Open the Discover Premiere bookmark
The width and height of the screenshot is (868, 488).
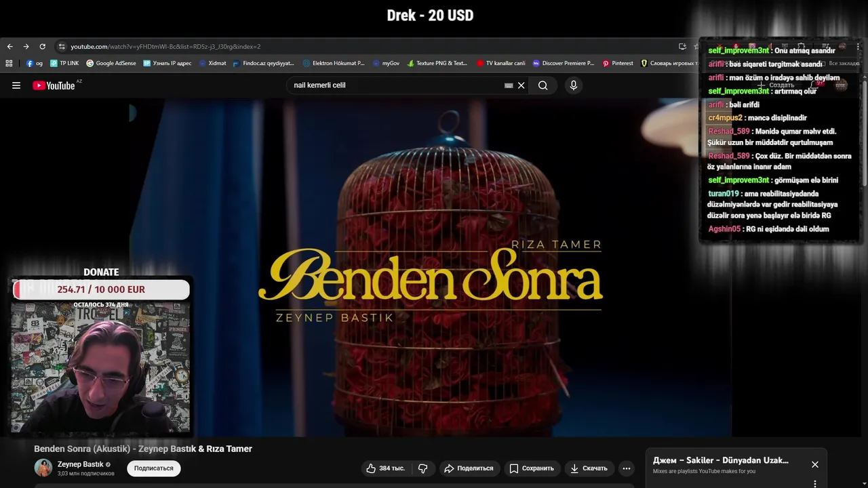point(564,63)
